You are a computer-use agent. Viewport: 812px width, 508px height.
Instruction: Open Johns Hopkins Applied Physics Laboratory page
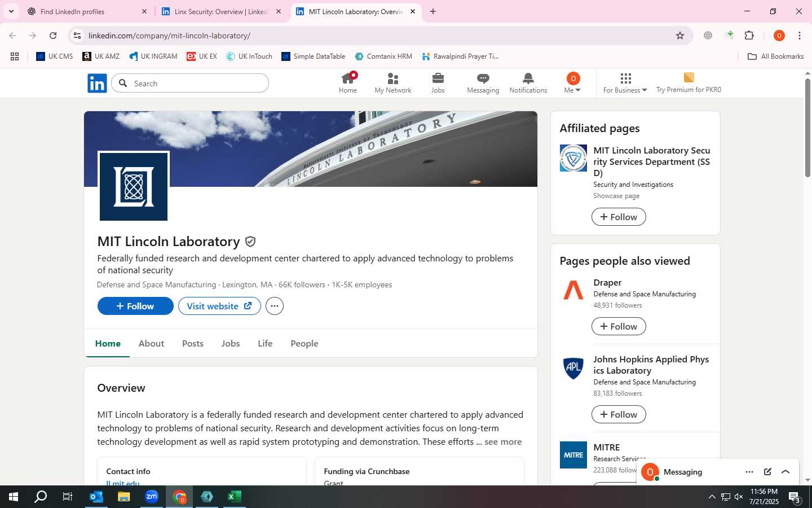tap(651, 365)
